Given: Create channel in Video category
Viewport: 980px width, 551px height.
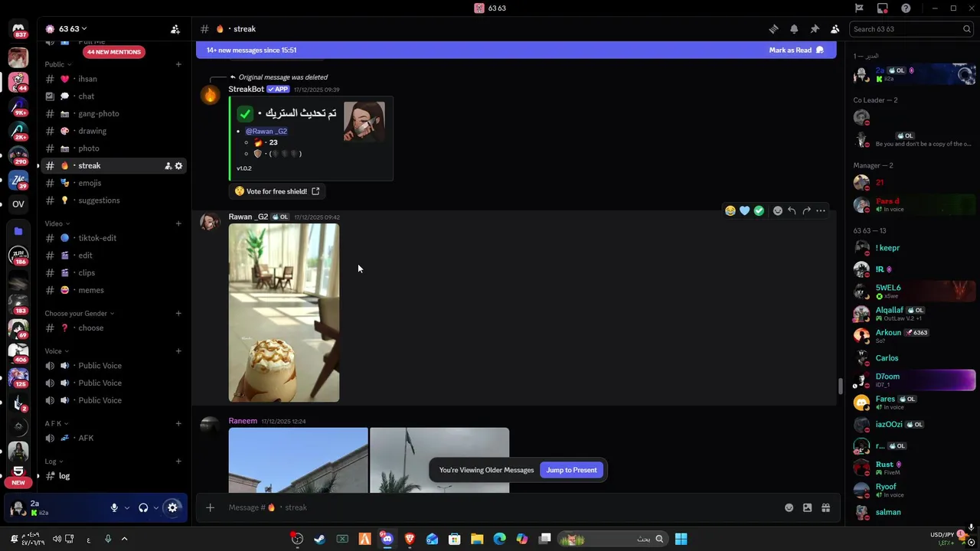Looking at the screenshot, I should [178, 223].
